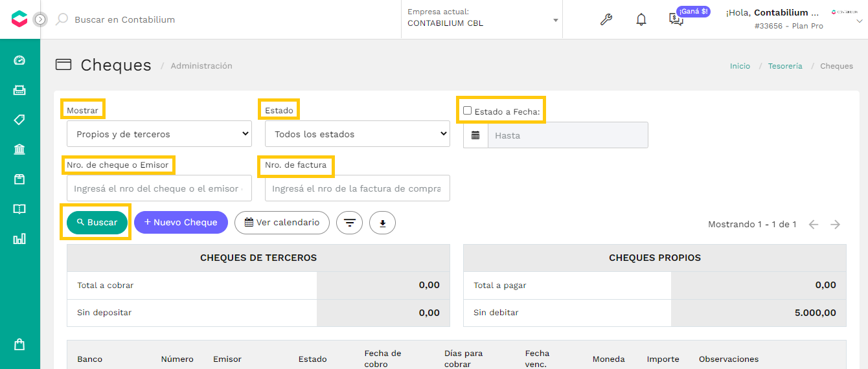
Task: Click the Nuevo Cheque button
Action: tap(181, 222)
